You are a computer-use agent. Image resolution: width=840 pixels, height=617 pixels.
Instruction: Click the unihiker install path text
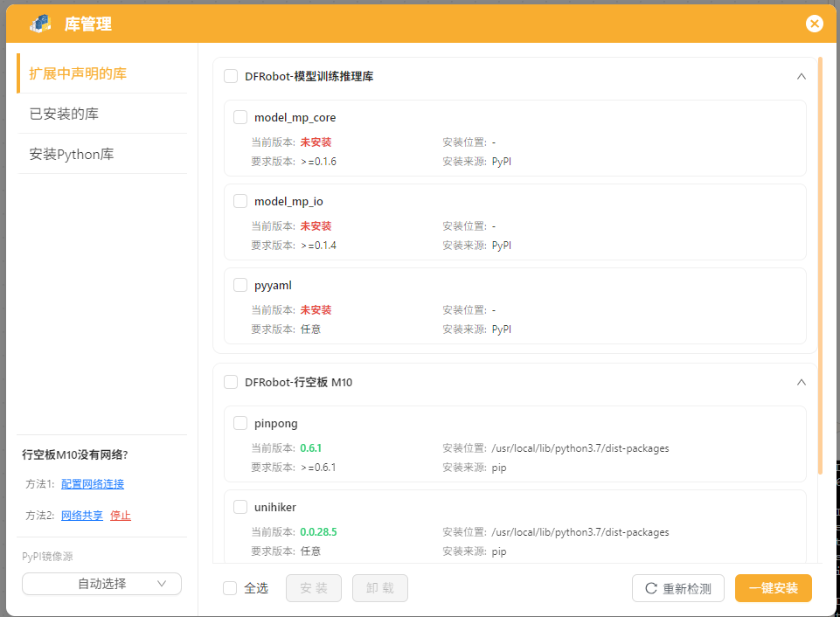[x=580, y=532]
